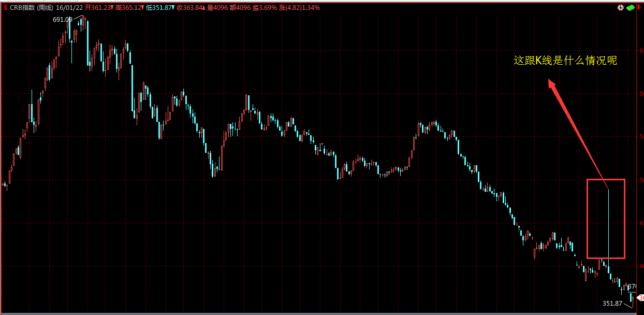This screenshot has height=315, width=644.
Task: Click the turnover value 额4096
Action: (x=240, y=8)
